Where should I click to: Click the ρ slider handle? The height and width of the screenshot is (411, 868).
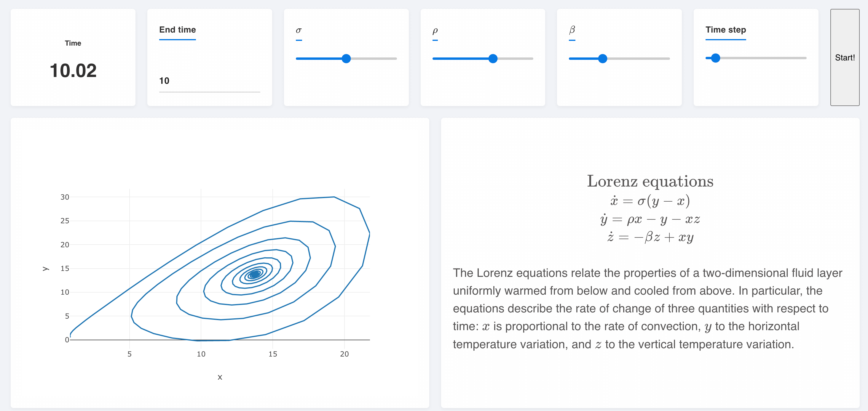[x=493, y=59]
